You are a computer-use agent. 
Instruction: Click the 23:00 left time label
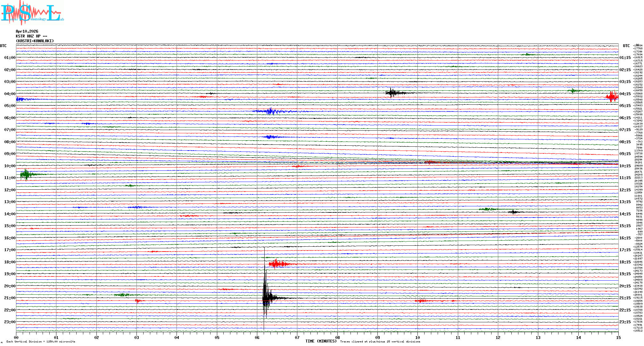pos(10,322)
